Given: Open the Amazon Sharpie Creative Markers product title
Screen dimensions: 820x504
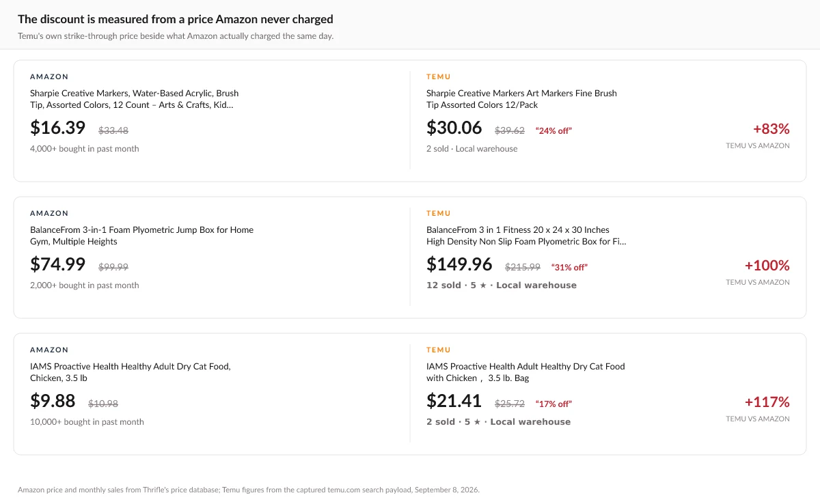Looking at the screenshot, I should [x=135, y=99].
